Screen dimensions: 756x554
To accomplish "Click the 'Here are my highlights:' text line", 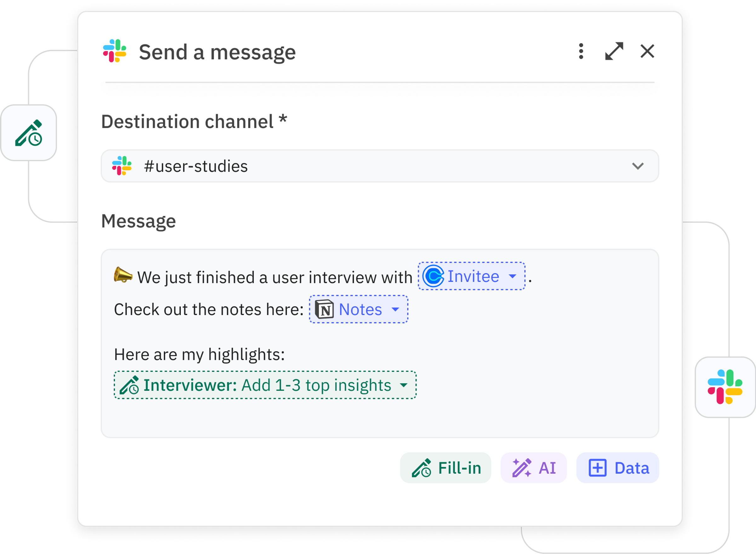I will pyautogui.click(x=199, y=355).
